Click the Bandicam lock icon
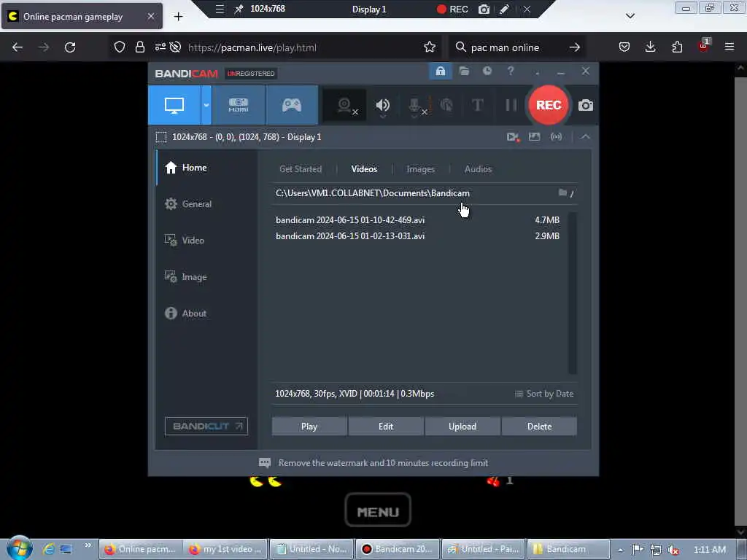Viewport: 747px width, 560px height. click(x=440, y=71)
